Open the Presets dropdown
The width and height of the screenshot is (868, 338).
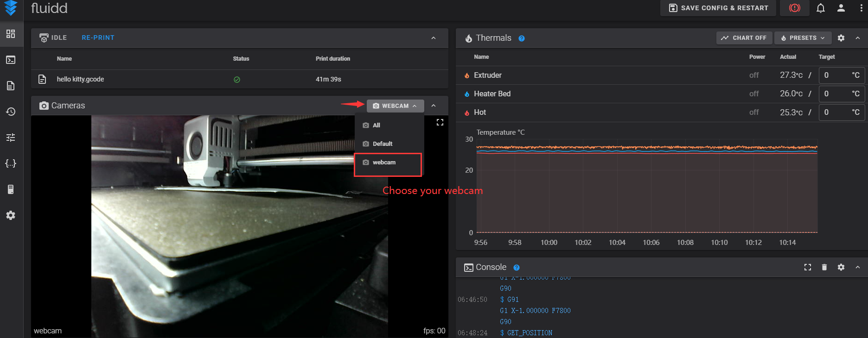coord(802,38)
